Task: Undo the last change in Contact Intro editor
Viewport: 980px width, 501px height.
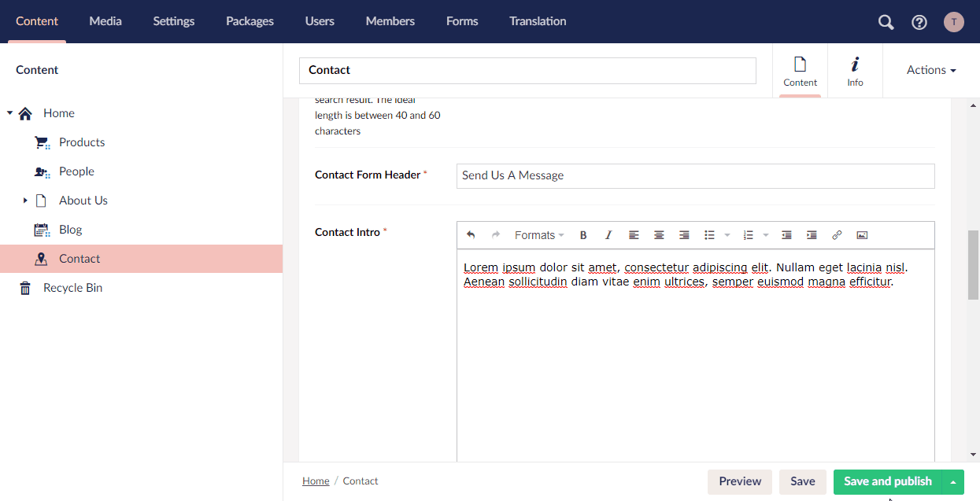Action: tap(471, 234)
